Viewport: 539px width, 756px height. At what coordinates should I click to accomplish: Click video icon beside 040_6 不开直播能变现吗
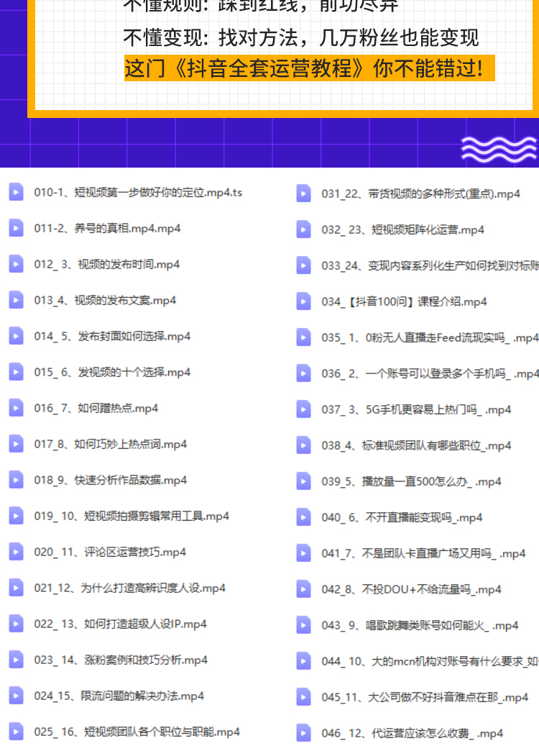click(303, 517)
